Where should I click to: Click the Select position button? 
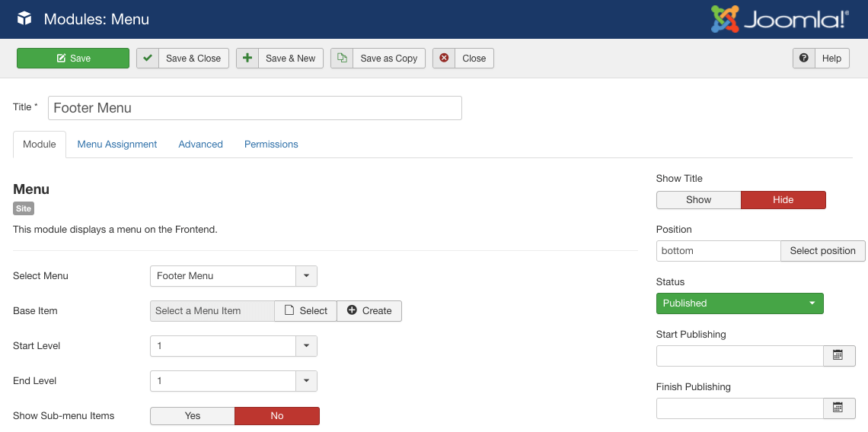[822, 251]
